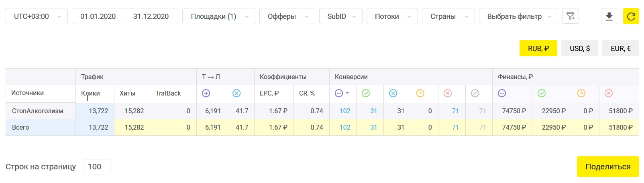Click the add filter funnel icon
Viewport: 644px width, 183px height.
click(x=570, y=16)
